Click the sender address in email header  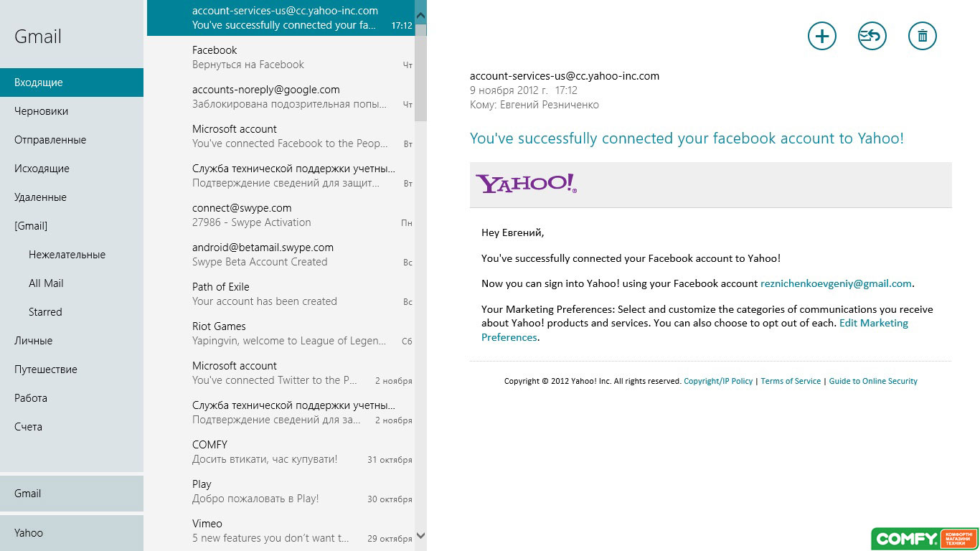pos(565,75)
